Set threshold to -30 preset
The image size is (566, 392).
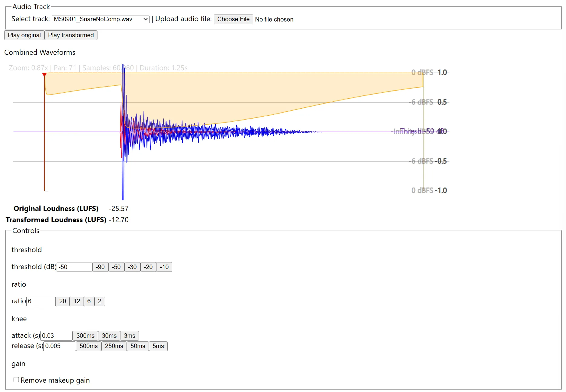(132, 267)
